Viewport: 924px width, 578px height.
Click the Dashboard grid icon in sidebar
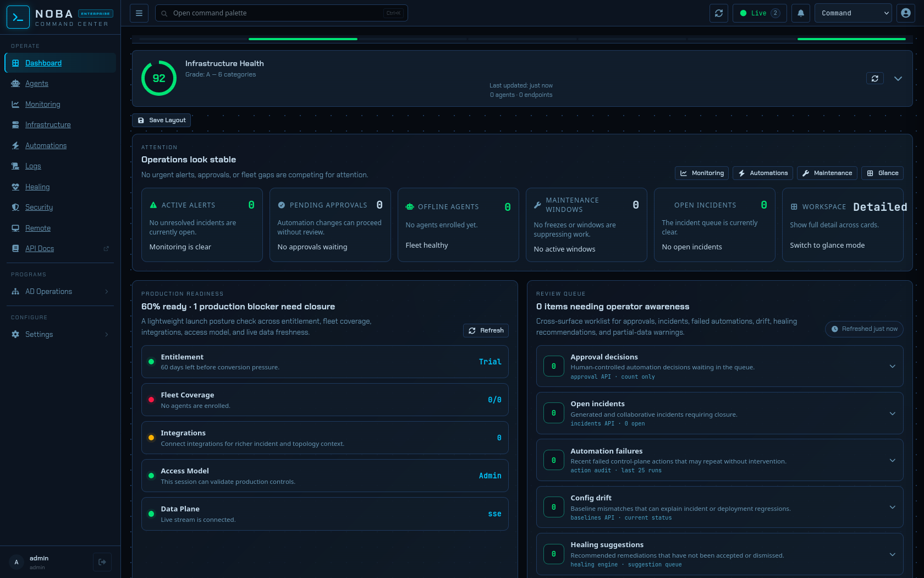point(15,63)
